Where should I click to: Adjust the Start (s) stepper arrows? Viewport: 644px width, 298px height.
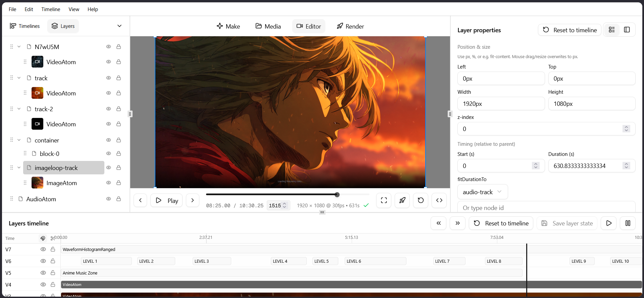(536, 166)
